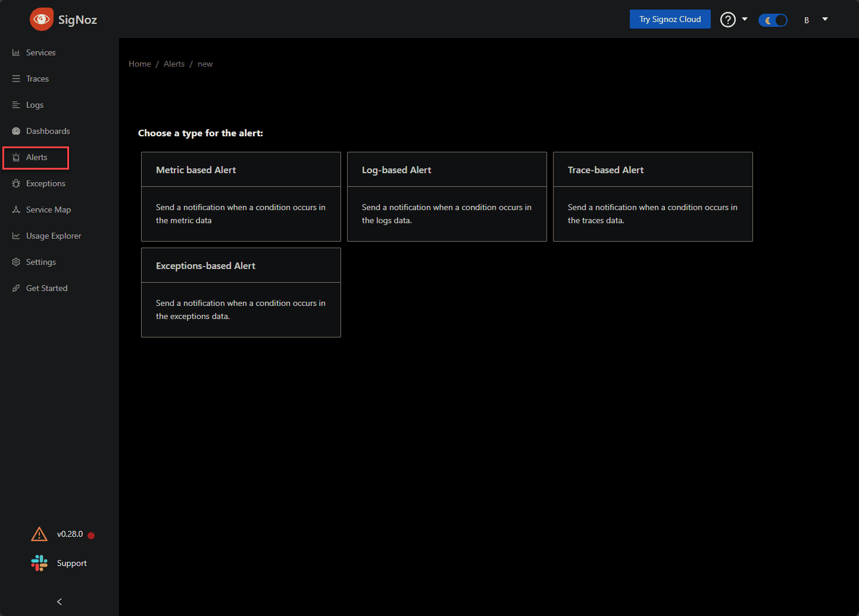
Task: Click the SigNoz brand name
Action: click(x=77, y=20)
